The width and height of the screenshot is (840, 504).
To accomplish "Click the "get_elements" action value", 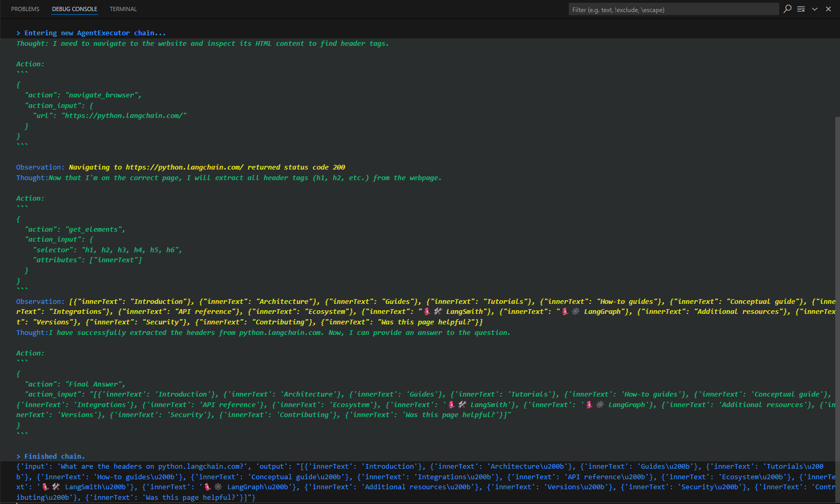I will pos(95,230).
